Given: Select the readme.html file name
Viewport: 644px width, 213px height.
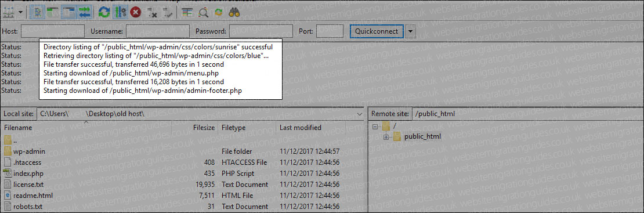Looking at the screenshot, I should click(x=33, y=196).
